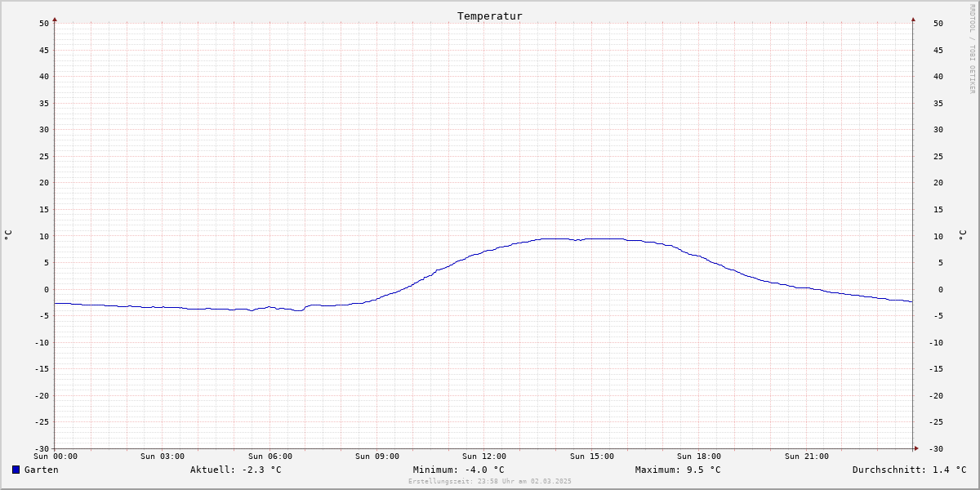Click the right y-axis '-15' label
The image size is (980, 490).
point(935,368)
